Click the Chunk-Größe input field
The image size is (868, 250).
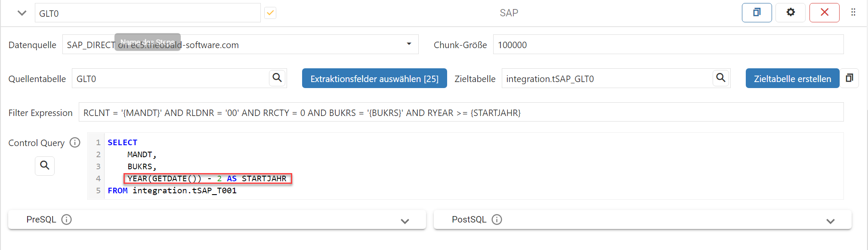(668, 45)
